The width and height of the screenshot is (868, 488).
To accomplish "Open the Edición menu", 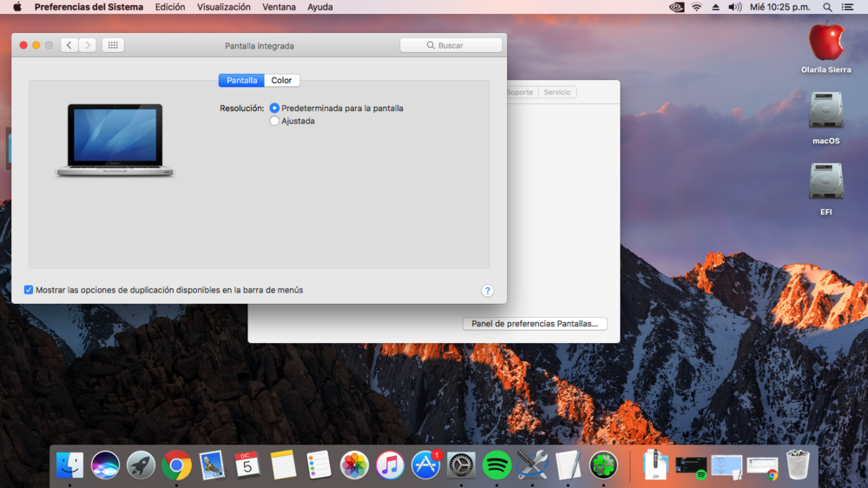I will 169,7.
